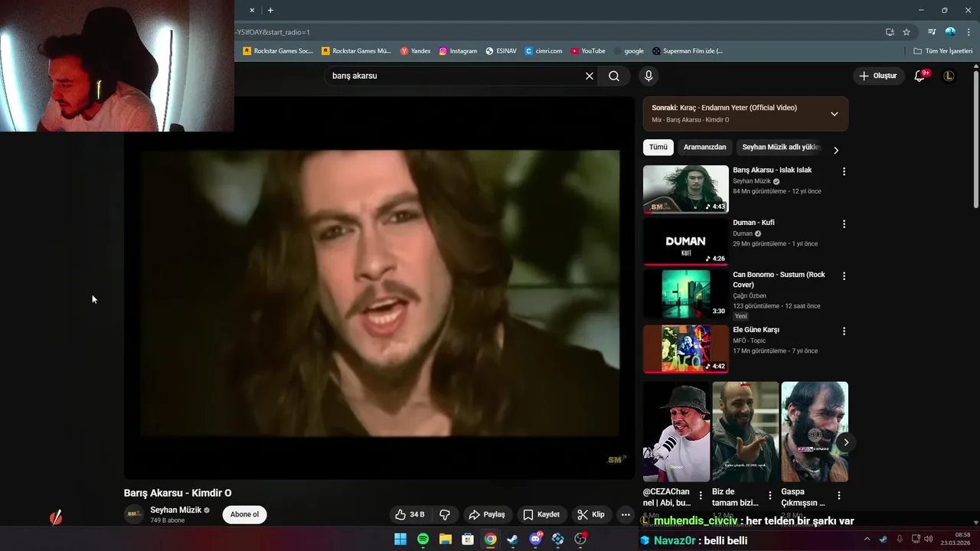Show hidden system tray icons
Image resolution: width=980 pixels, height=551 pixels.
tap(867, 540)
